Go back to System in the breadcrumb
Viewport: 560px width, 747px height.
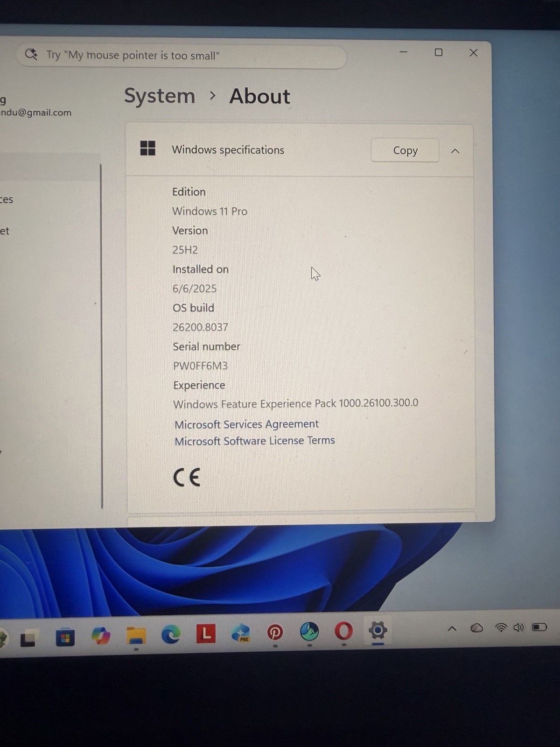click(x=160, y=96)
